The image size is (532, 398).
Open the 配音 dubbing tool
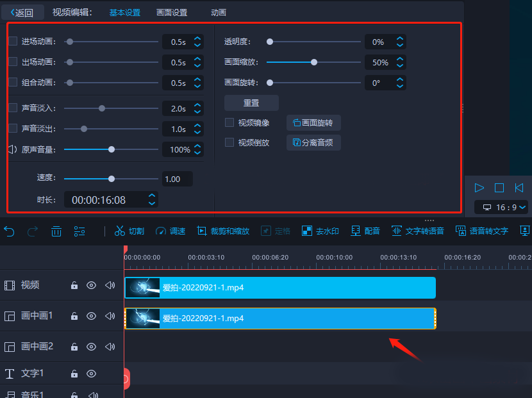364,231
